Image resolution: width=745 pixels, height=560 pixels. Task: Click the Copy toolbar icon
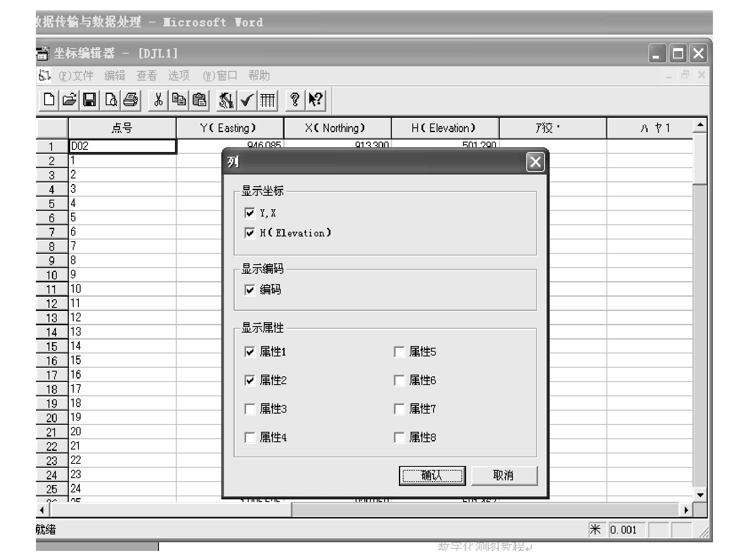click(x=178, y=100)
